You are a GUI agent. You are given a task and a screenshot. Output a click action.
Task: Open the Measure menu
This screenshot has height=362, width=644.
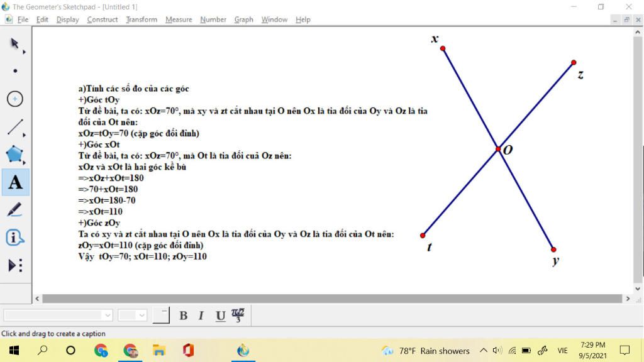pyautogui.click(x=179, y=19)
